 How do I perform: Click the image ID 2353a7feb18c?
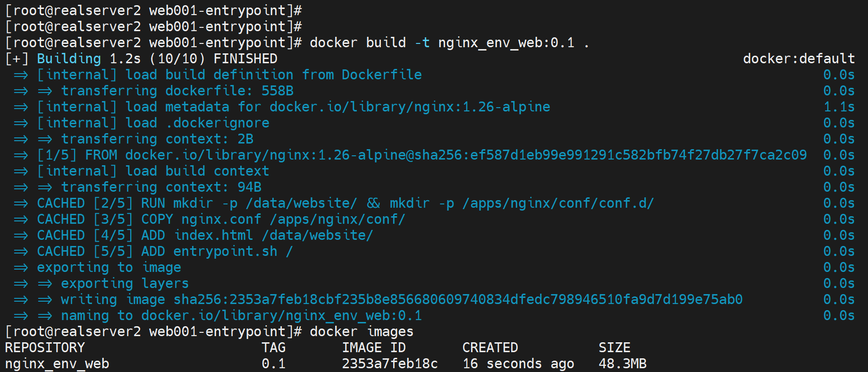(x=390, y=364)
